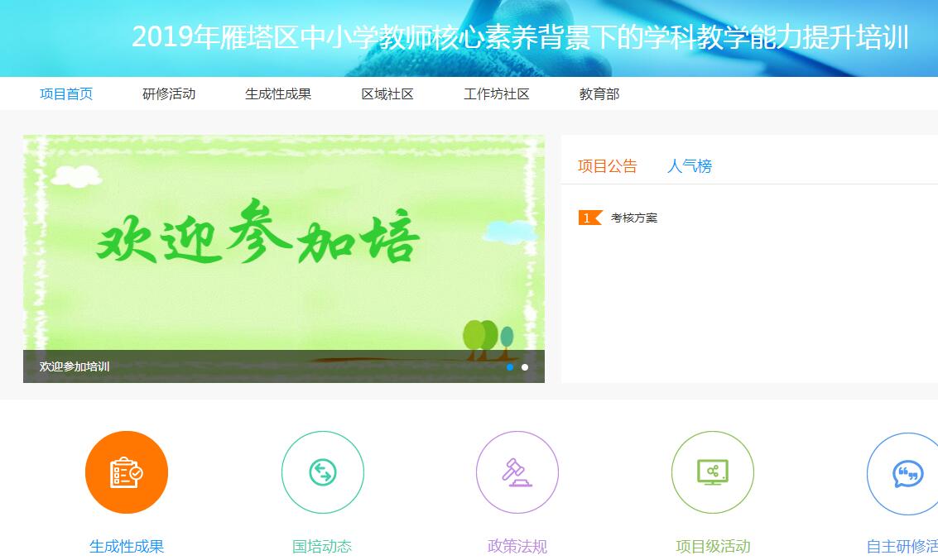Open the 生成性成果 clipboard icon

tap(126, 471)
